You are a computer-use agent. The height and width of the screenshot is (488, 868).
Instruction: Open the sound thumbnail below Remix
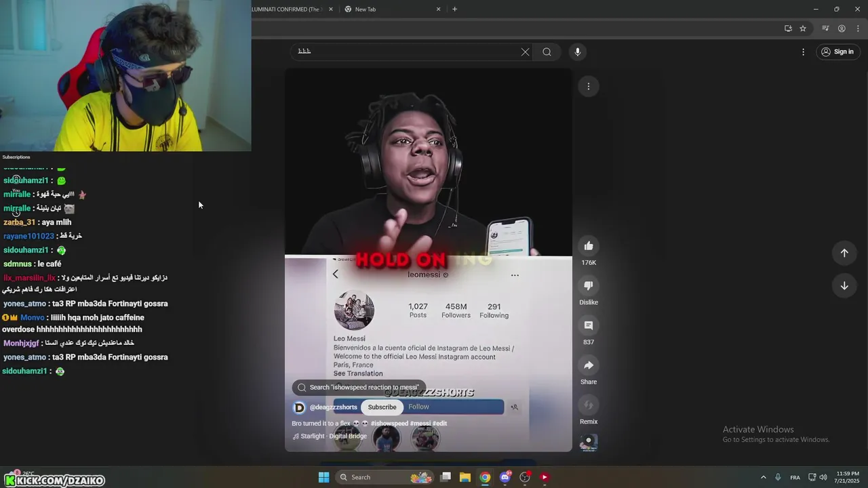tap(589, 443)
